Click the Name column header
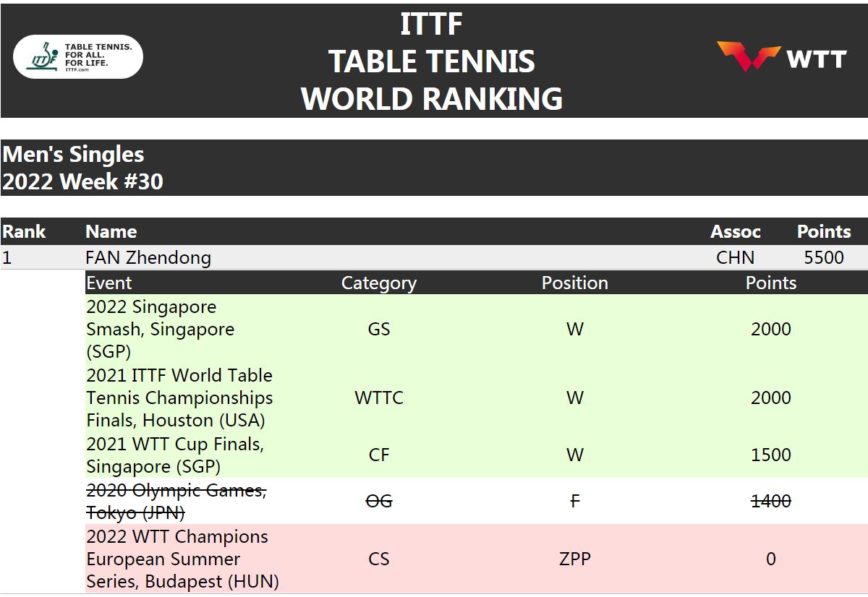The width and height of the screenshot is (868, 597). (x=111, y=231)
